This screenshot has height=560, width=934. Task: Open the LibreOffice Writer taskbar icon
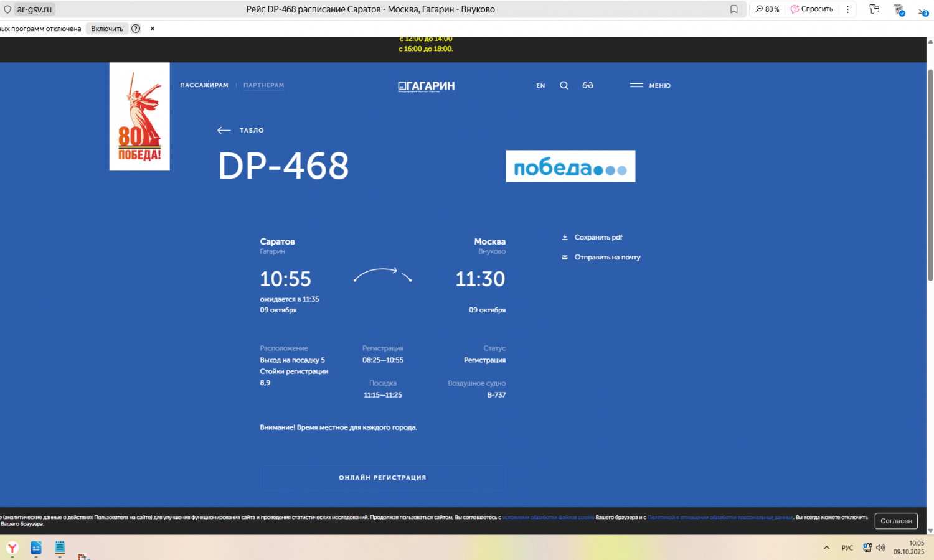(36, 548)
